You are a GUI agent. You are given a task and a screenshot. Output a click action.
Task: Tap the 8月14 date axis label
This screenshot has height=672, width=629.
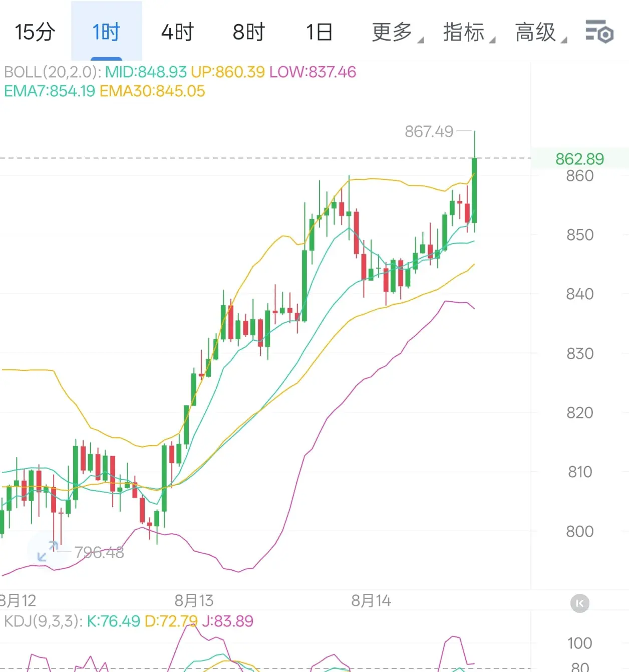371,600
